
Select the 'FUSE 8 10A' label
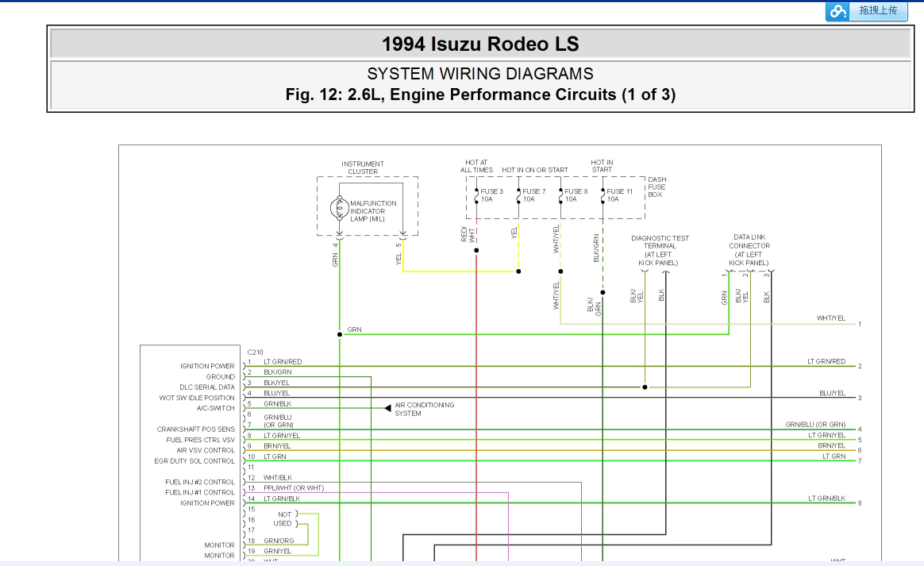(576, 195)
